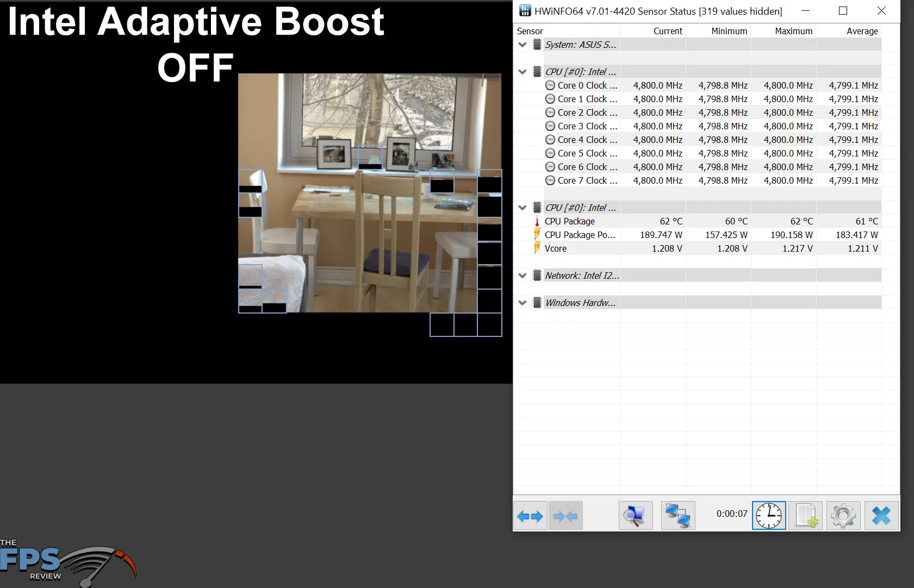The height and width of the screenshot is (588, 914).
Task: Collapse the CPU clocks section
Action: pyautogui.click(x=522, y=71)
